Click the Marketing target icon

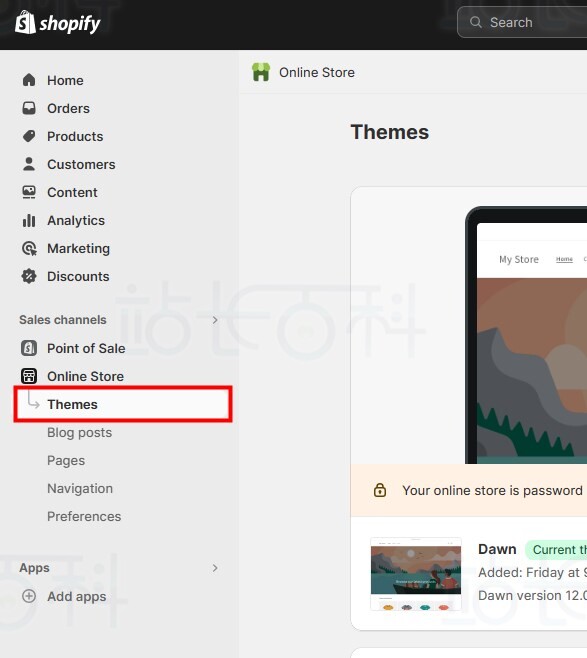point(29,248)
